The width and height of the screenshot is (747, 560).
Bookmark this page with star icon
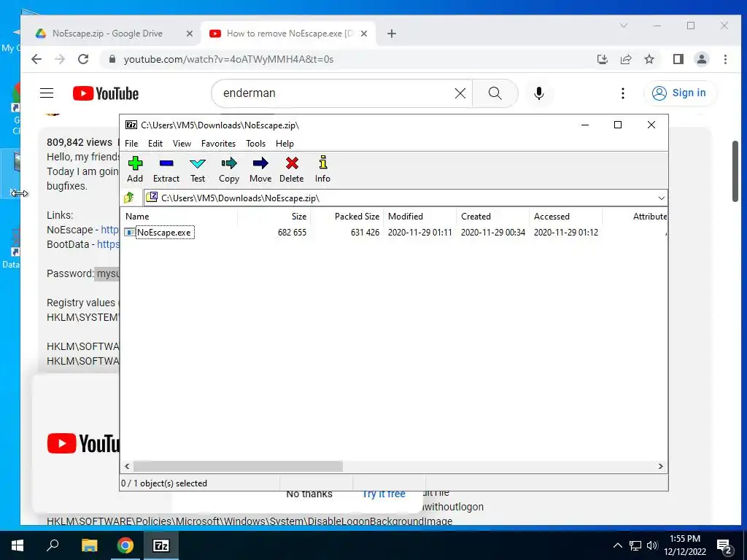coord(649,59)
